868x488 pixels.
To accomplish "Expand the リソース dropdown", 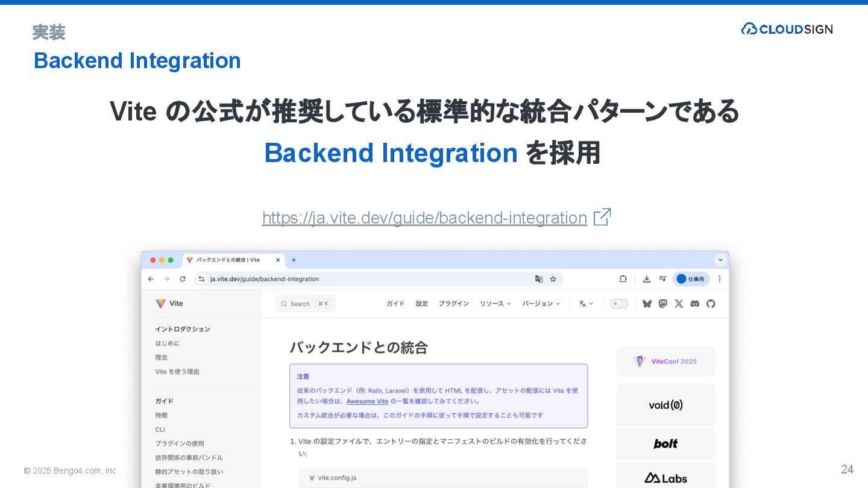I will tap(495, 304).
